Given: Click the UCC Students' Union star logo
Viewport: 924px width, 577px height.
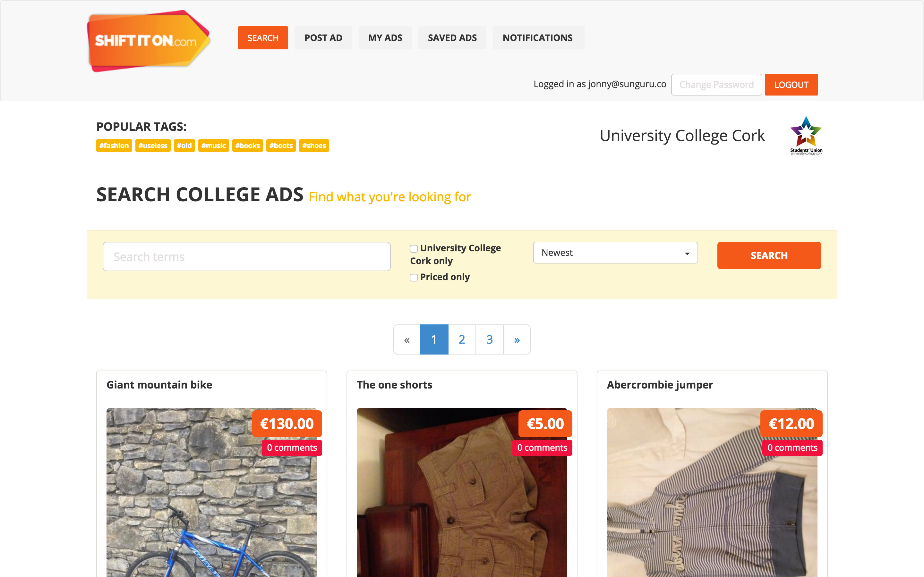Looking at the screenshot, I should coord(806,135).
